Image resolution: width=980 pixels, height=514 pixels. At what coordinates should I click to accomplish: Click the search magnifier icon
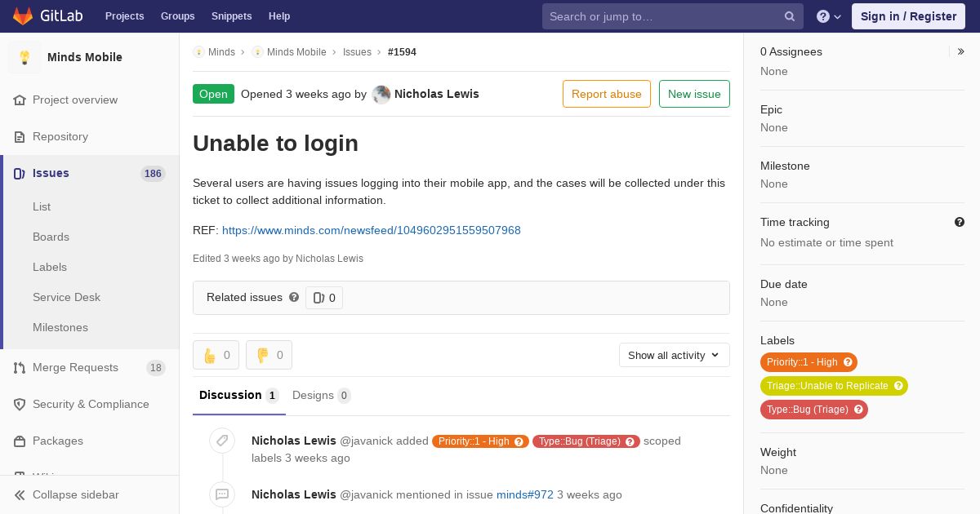coord(790,16)
